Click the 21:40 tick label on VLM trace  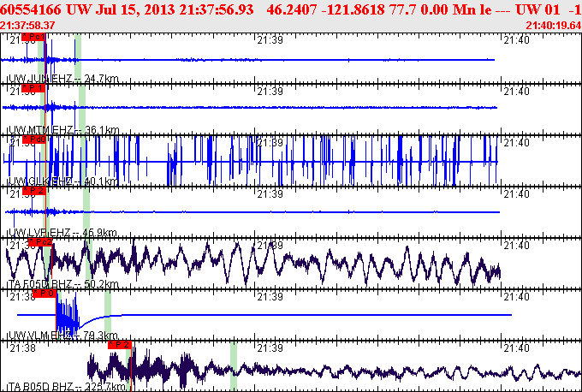tap(516, 296)
